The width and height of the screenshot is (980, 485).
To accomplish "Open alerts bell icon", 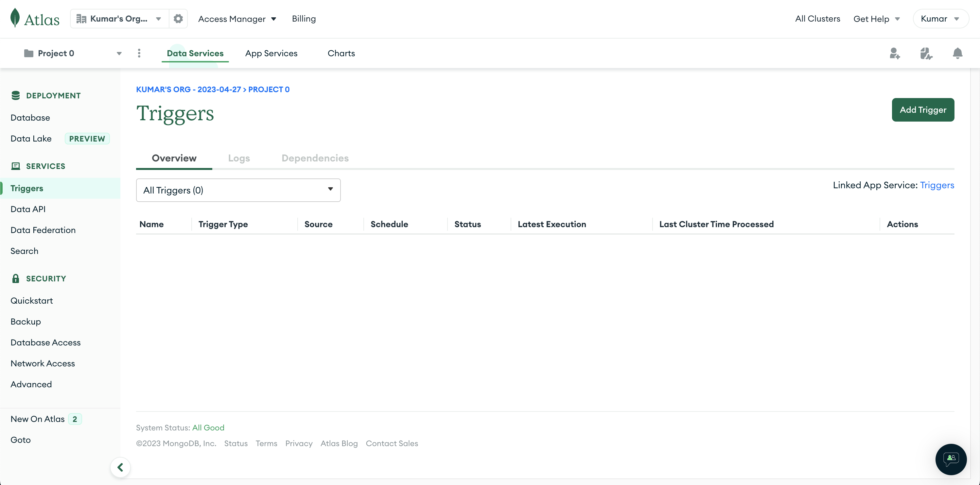I will (957, 53).
